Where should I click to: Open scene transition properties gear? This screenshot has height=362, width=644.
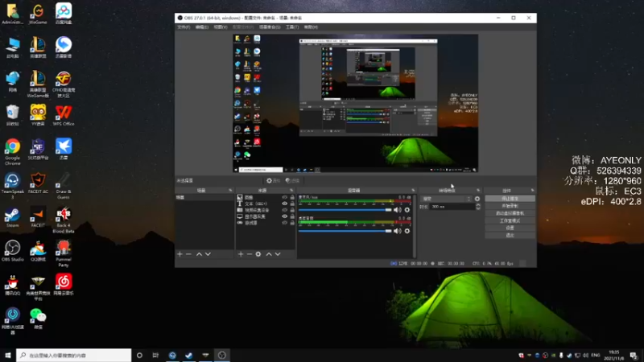(x=477, y=199)
